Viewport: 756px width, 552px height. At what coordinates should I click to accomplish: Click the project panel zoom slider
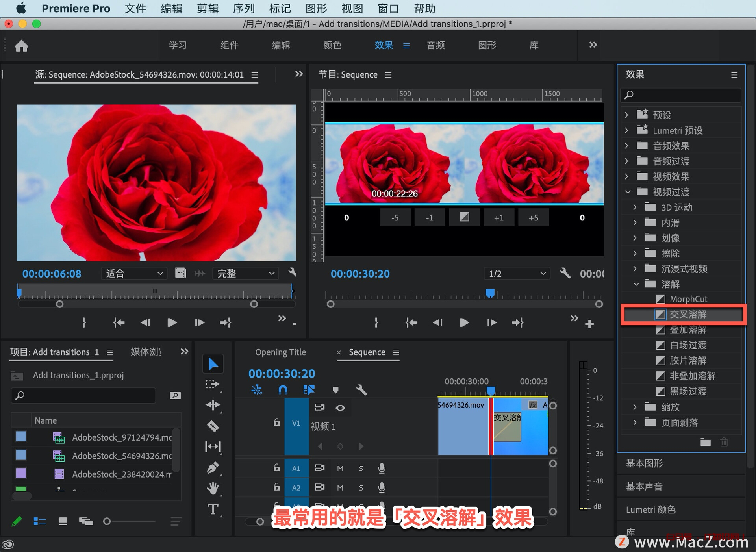tap(107, 521)
